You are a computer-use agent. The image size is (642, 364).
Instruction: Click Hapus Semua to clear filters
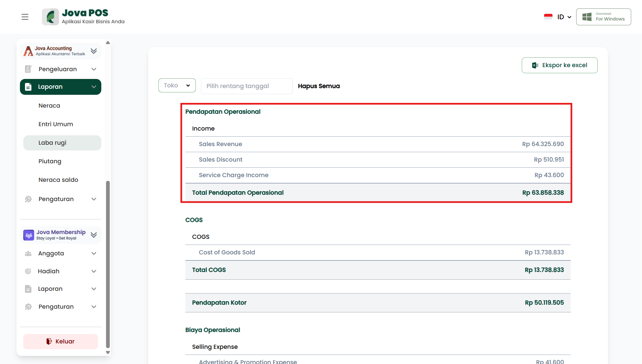pyautogui.click(x=318, y=86)
